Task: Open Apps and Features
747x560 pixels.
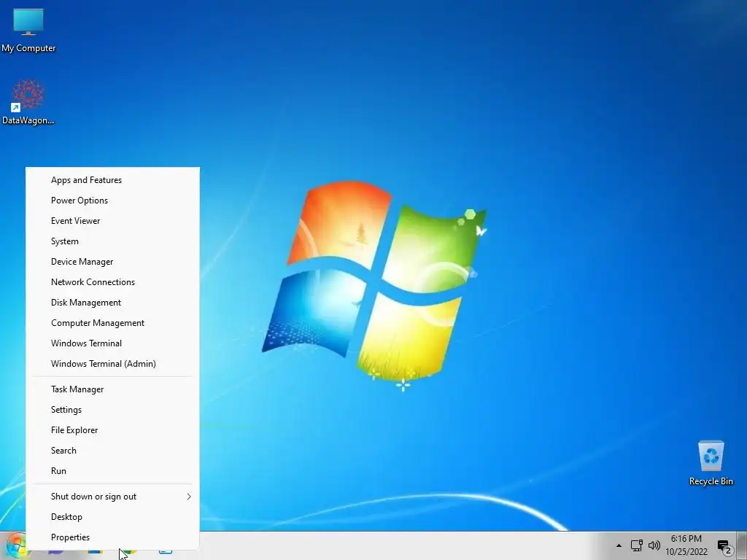Action: pyautogui.click(x=112, y=180)
